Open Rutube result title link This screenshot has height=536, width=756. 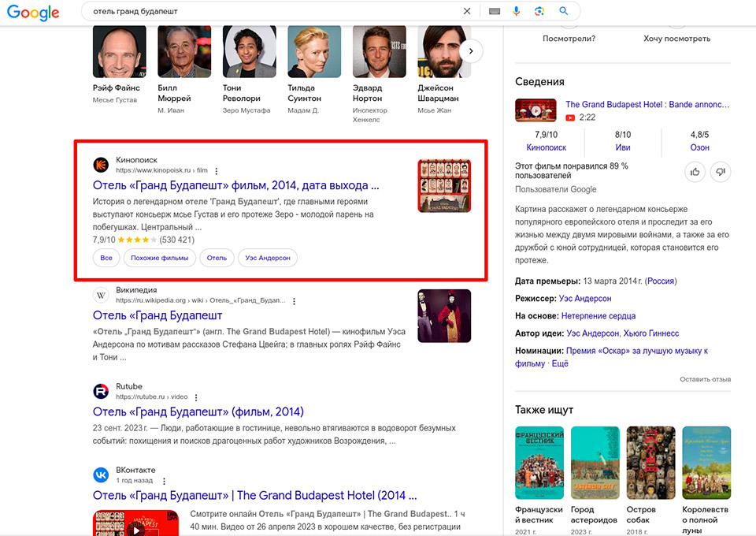click(198, 412)
